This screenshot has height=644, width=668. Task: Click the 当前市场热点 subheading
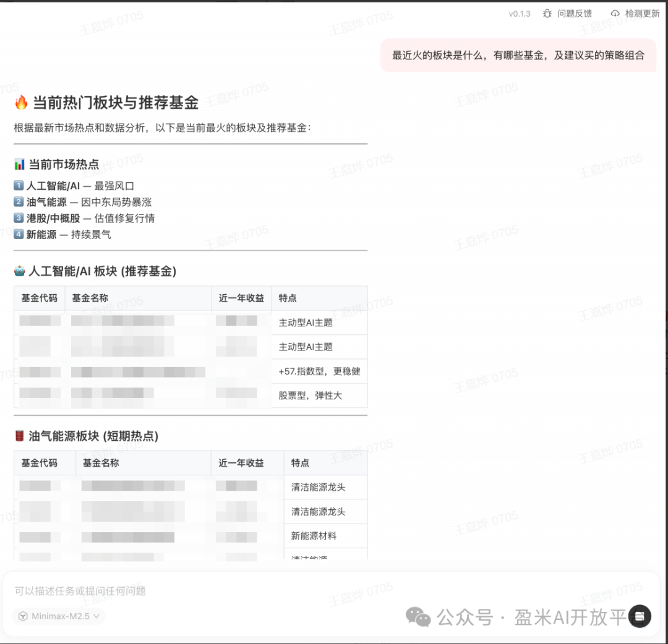tap(64, 164)
